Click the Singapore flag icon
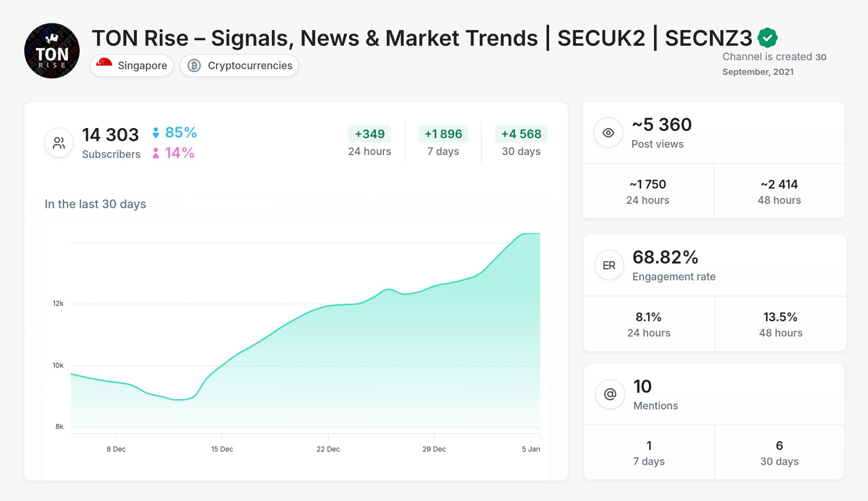The width and height of the screenshot is (868, 501). (103, 65)
